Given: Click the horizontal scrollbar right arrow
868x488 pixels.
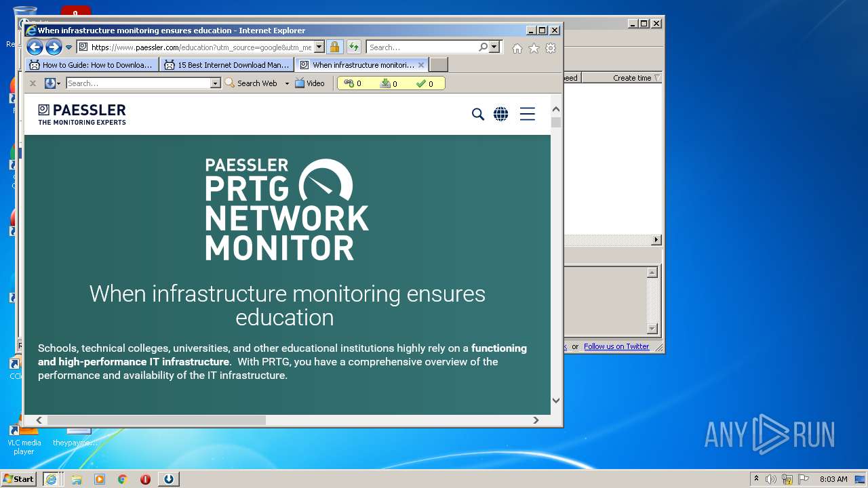Looking at the screenshot, I should coord(536,420).
